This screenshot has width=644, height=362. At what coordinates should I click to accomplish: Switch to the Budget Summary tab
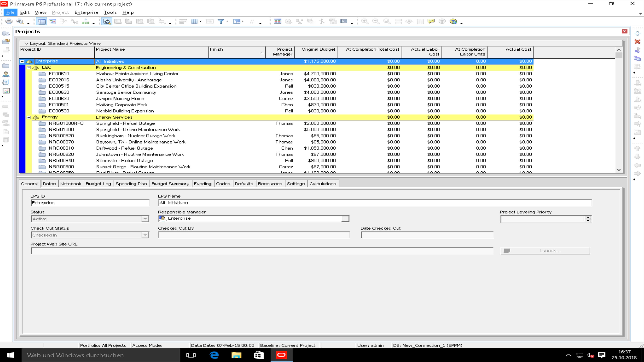point(170,184)
